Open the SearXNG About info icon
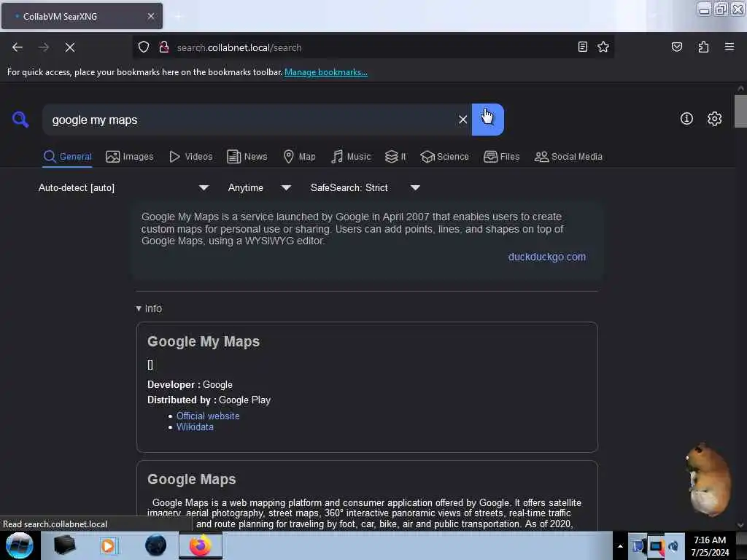This screenshot has width=747, height=560. pyautogui.click(x=686, y=119)
